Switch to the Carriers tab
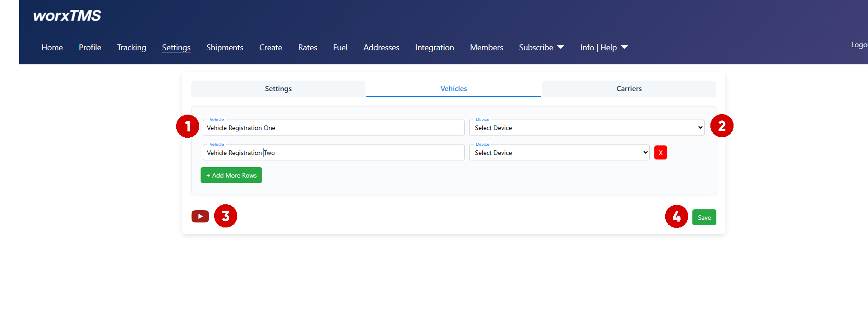 coord(628,89)
